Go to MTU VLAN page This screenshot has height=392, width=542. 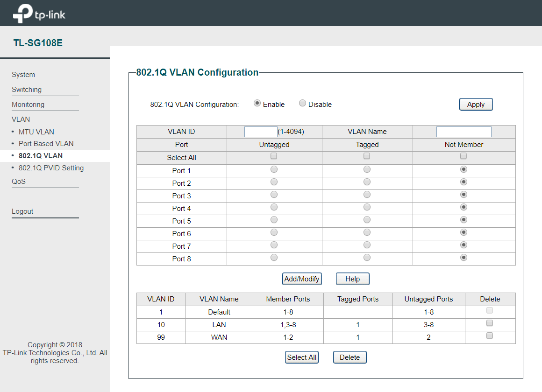[36, 132]
